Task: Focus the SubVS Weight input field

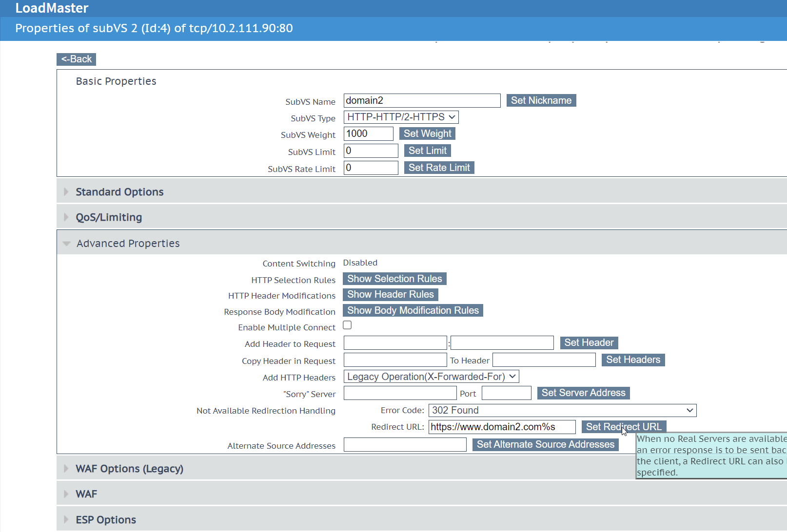Action: tap(369, 133)
